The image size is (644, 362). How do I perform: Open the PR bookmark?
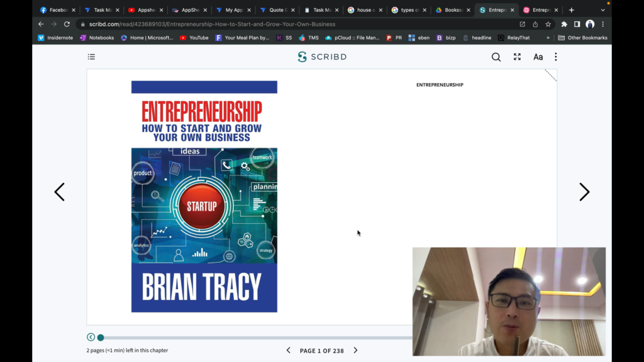tap(394, 38)
